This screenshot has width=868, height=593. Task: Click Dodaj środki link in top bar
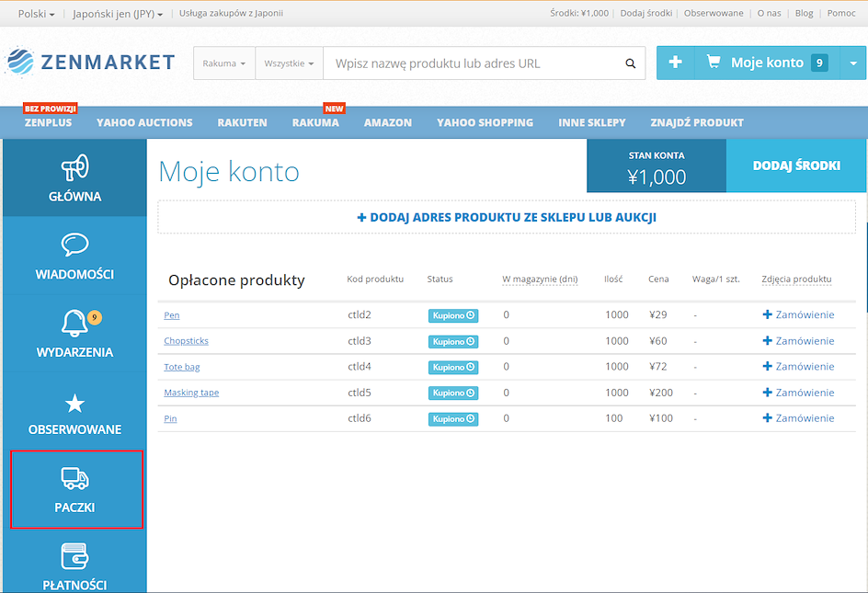[x=646, y=13]
